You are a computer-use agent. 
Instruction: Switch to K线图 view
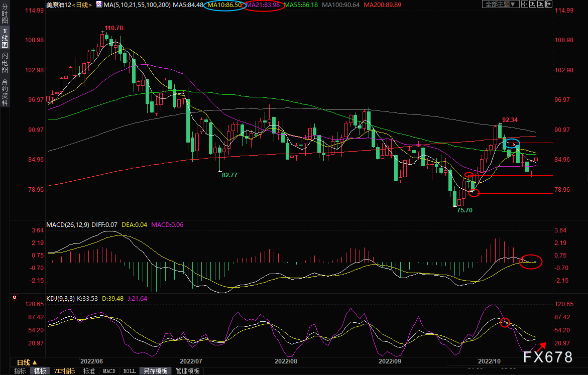coord(5,38)
